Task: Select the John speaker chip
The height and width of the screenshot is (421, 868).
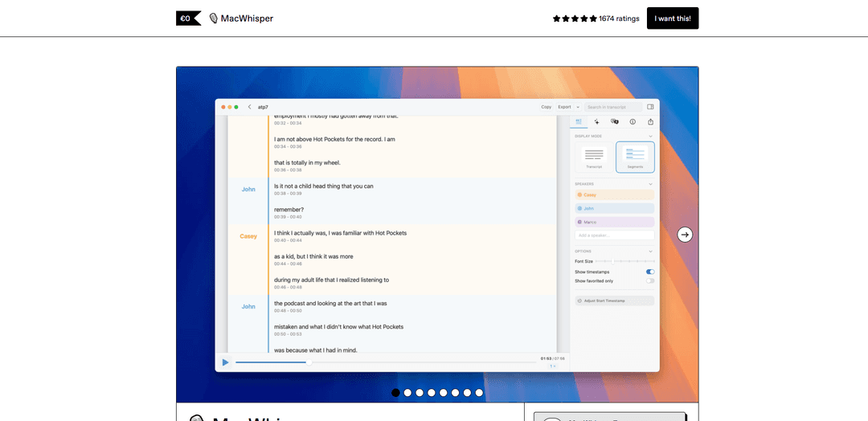Action: click(x=615, y=209)
